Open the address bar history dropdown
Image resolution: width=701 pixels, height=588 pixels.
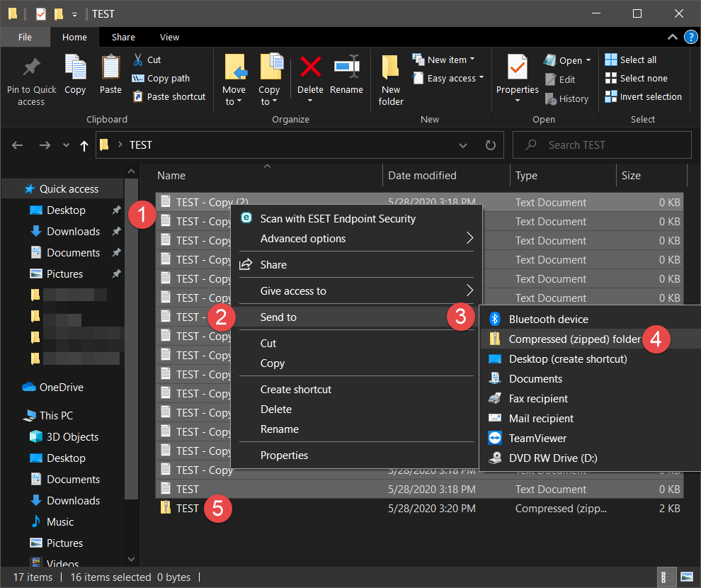click(x=463, y=145)
